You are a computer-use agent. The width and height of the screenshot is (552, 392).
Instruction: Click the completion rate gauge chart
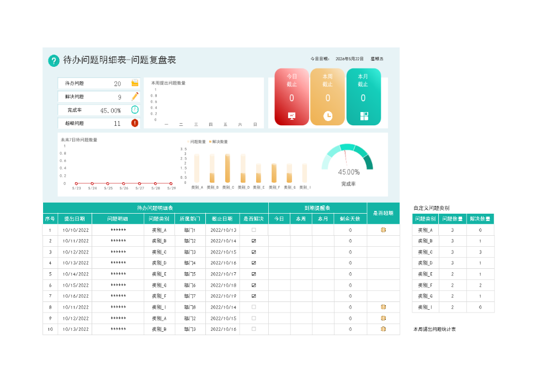(348, 158)
